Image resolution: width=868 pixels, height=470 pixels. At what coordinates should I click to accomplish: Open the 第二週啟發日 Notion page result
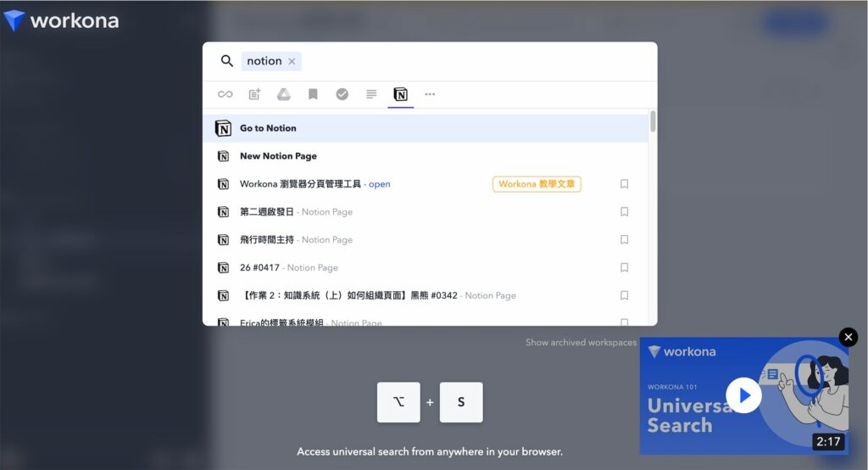[426, 212]
